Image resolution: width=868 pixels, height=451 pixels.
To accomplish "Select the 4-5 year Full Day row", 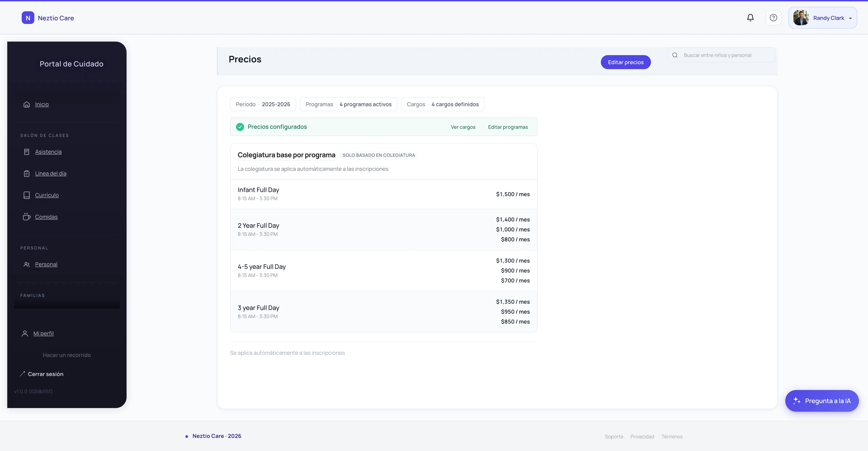I will pyautogui.click(x=383, y=270).
